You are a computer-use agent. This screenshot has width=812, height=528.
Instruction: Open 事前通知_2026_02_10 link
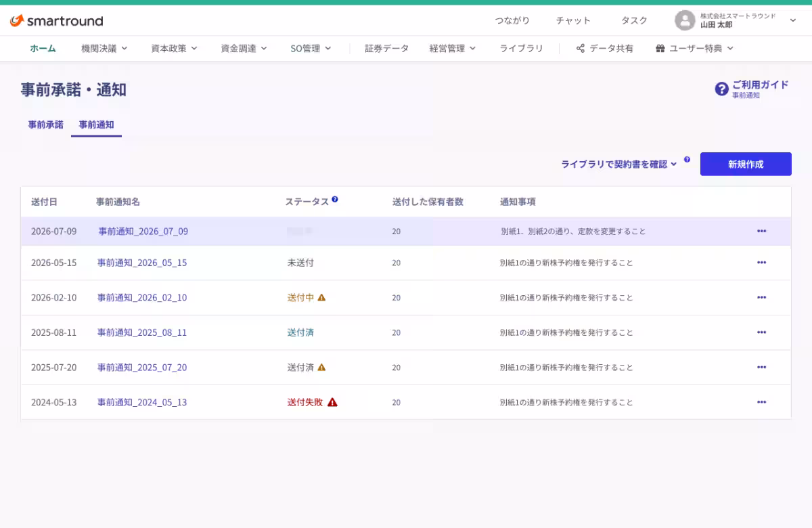pyautogui.click(x=142, y=297)
